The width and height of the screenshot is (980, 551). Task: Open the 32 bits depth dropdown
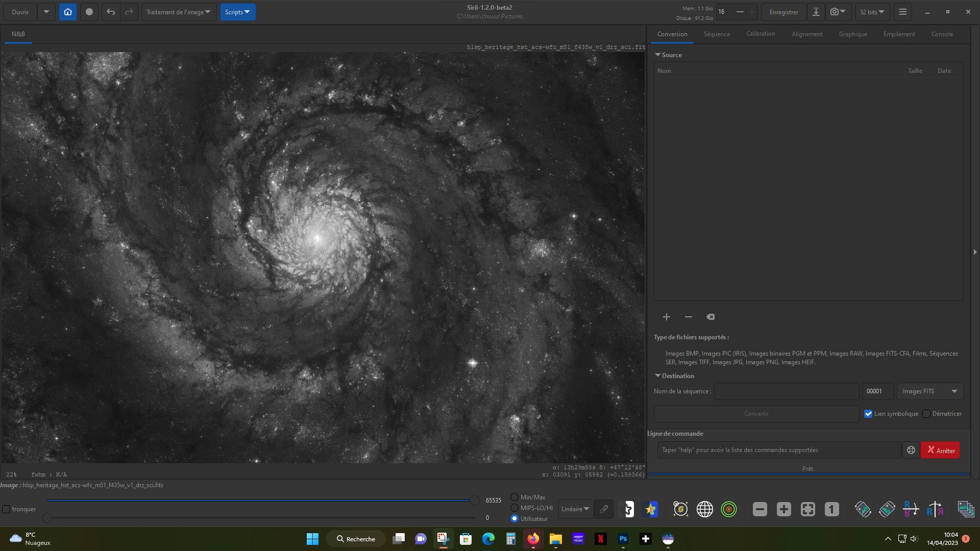[x=872, y=12]
